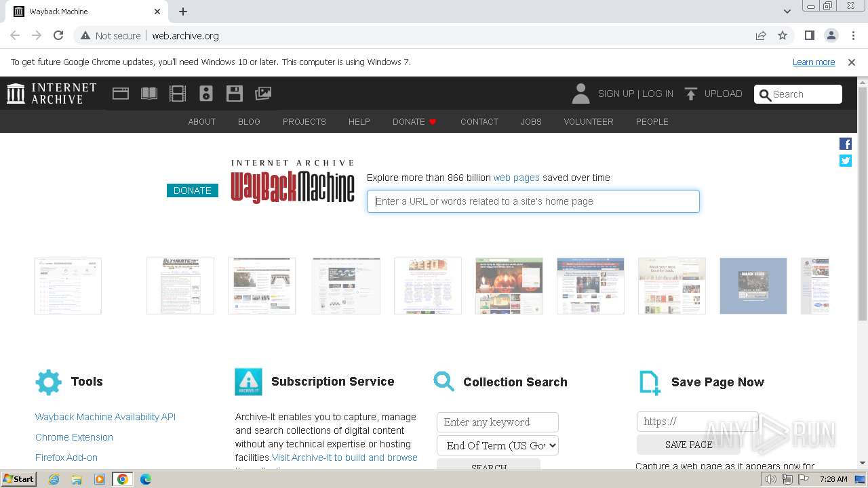Click the Tools gear icon
This screenshot has height=488, width=868.
coord(48,382)
